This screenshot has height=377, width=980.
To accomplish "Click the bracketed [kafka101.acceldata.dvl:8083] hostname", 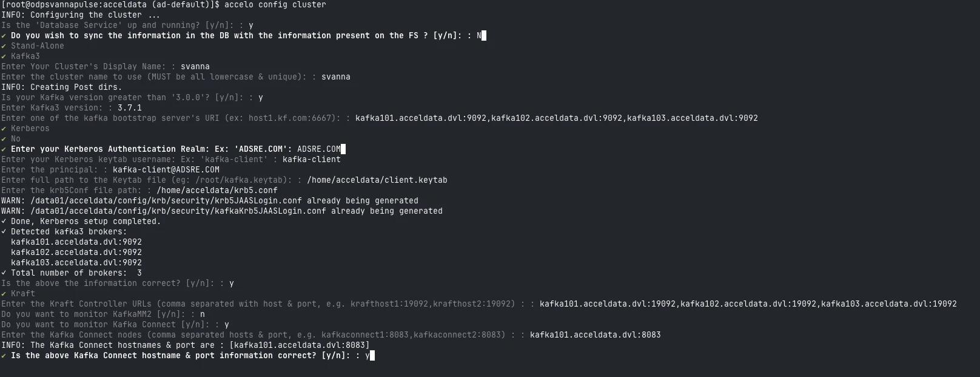I will click(299, 345).
